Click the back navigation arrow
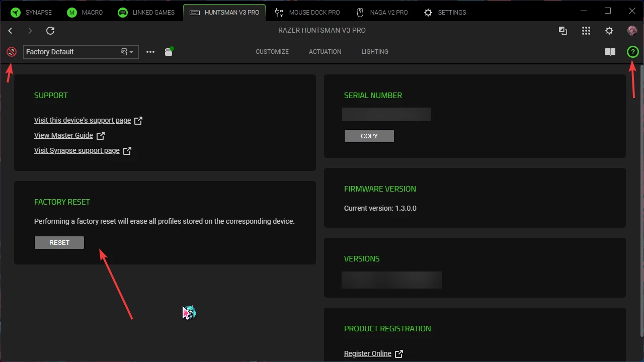Screen dimensions: 644x362 tap(10, 31)
